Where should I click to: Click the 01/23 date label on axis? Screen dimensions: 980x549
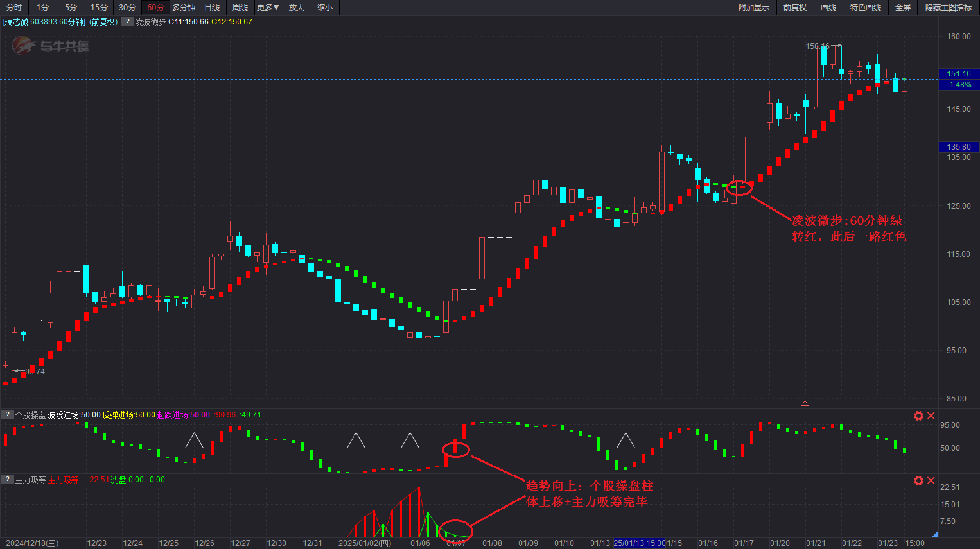(x=888, y=543)
